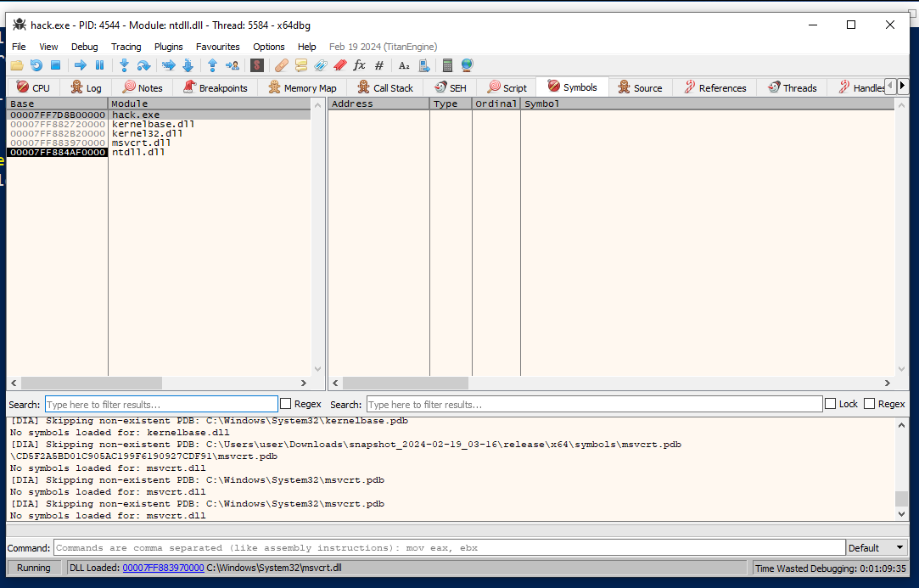The image size is (919, 588).
Task: Switch to the Log tab
Action: tap(87, 87)
